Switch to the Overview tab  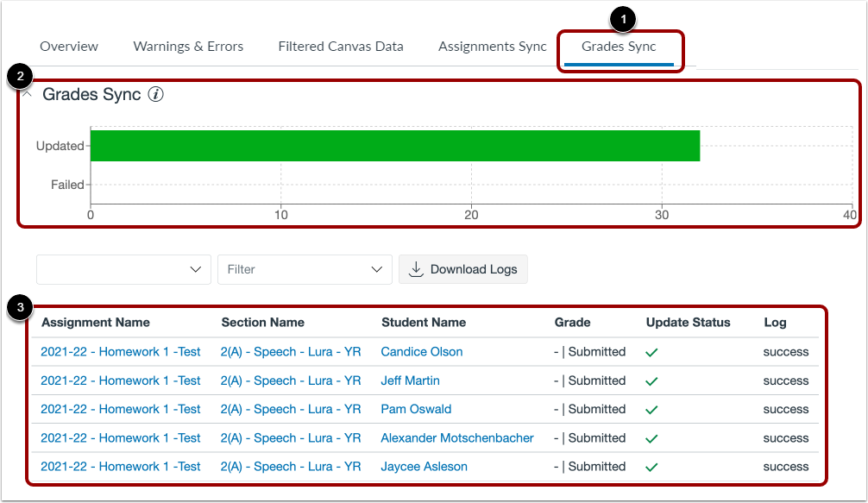(x=69, y=47)
